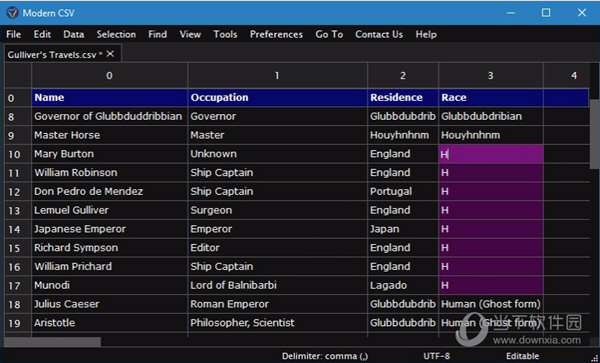
Task: Open the Selection menu
Action: pos(116,34)
